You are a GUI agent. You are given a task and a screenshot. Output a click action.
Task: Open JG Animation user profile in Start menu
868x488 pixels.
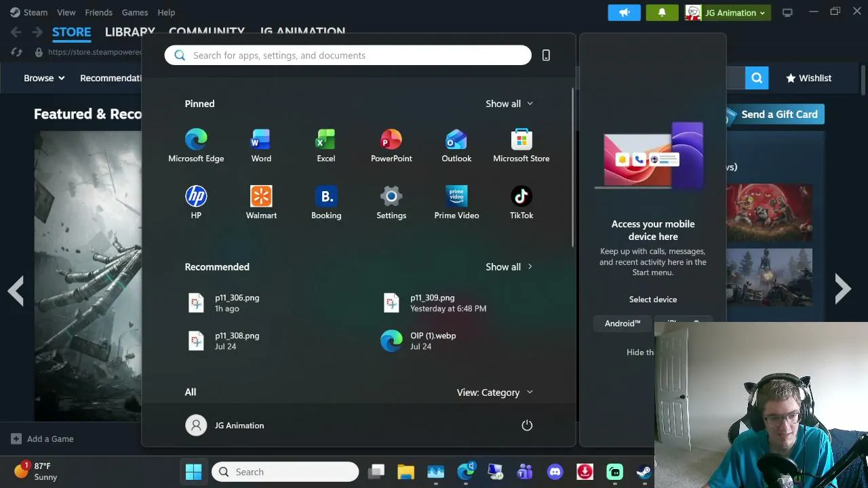[225, 425]
